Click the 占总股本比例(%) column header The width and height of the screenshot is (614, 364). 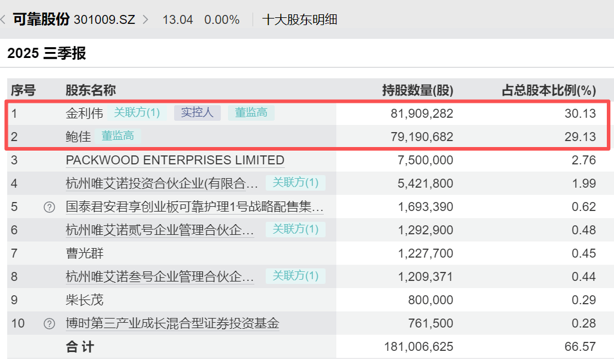click(549, 90)
